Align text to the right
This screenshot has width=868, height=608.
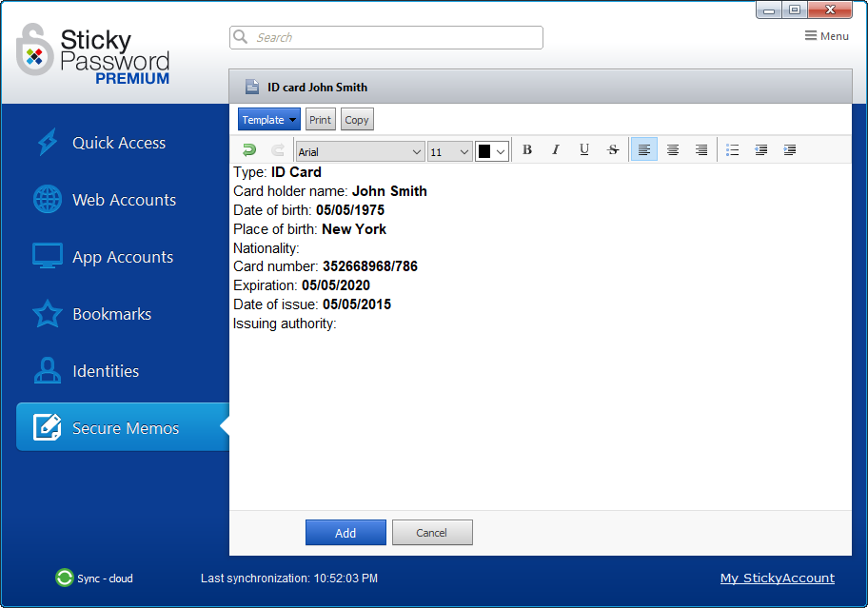click(701, 150)
